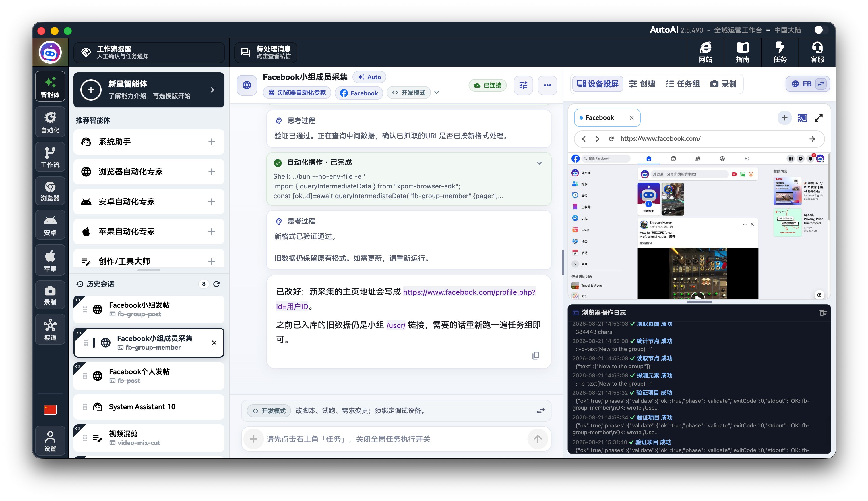Go back in the embedded browser
868x501 pixels.
584,139
